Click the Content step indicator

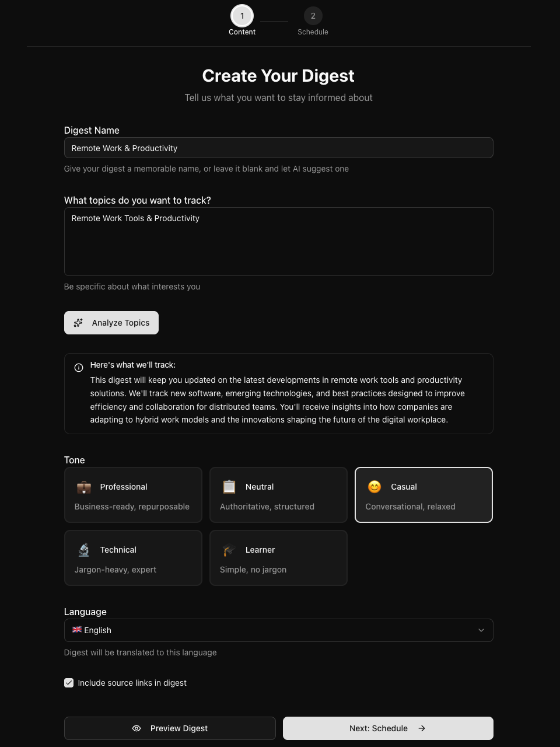[x=242, y=16]
